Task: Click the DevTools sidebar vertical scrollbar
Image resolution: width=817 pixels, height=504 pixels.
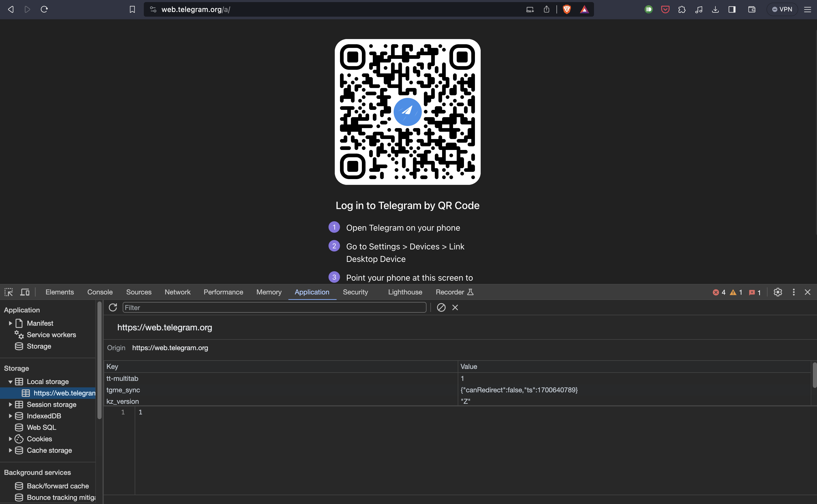Action: 99,360
